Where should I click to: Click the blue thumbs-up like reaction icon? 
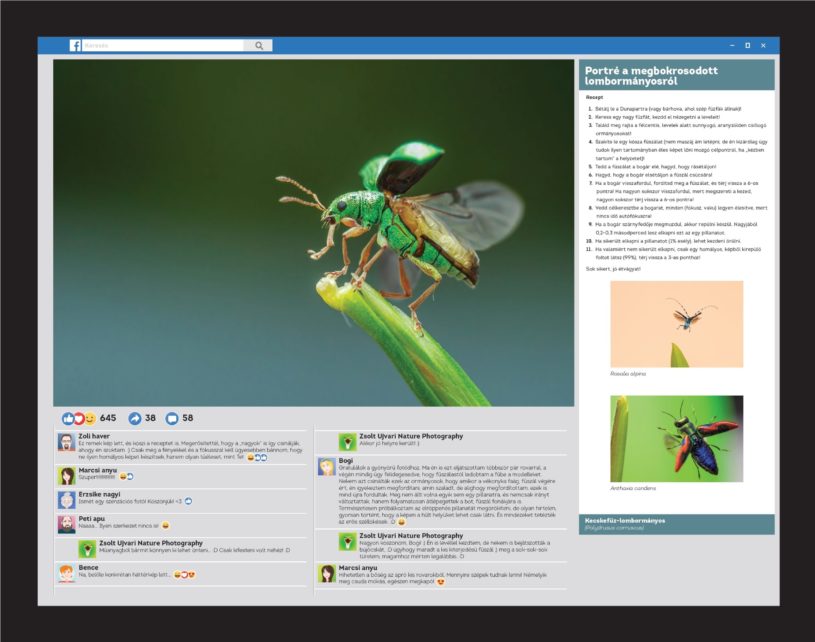pos(68,418)
